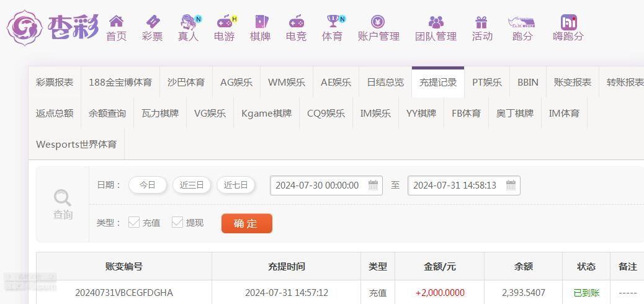Click the 近三日 date filter button
This screenshot has height=304, width=644.
(x=191, y=186)
